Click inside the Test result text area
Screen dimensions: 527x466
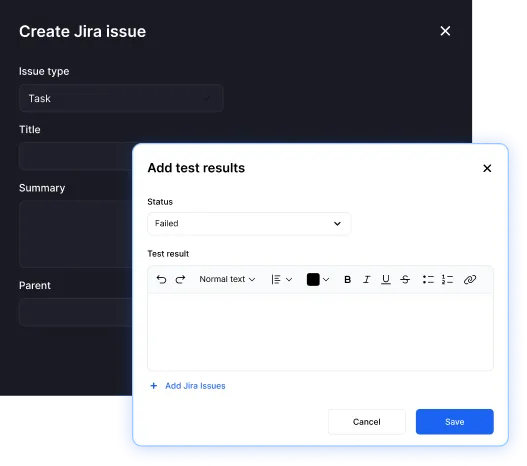point(320,332)
